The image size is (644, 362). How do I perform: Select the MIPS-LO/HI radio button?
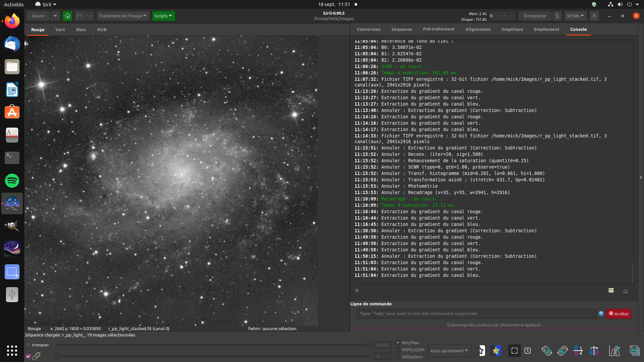point(398,350)
